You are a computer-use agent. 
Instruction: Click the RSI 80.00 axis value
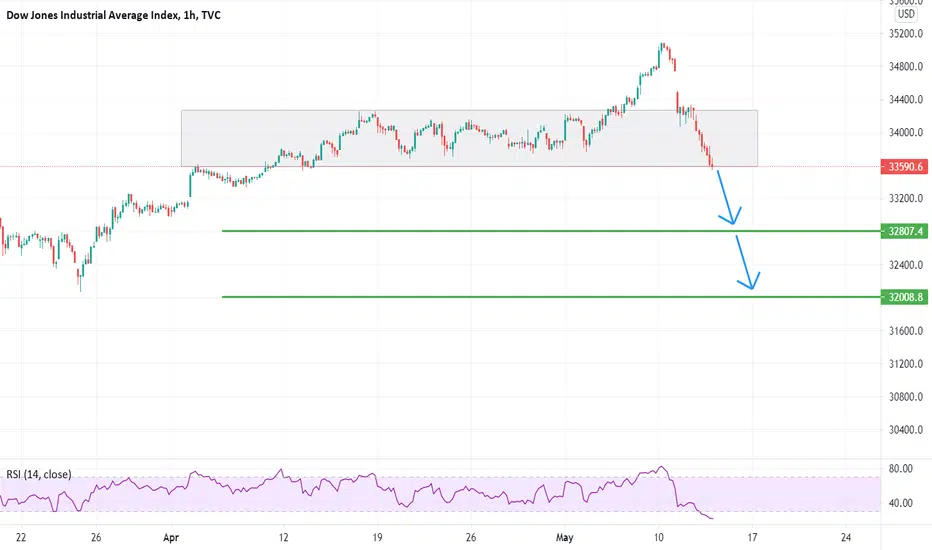point(900,469)
